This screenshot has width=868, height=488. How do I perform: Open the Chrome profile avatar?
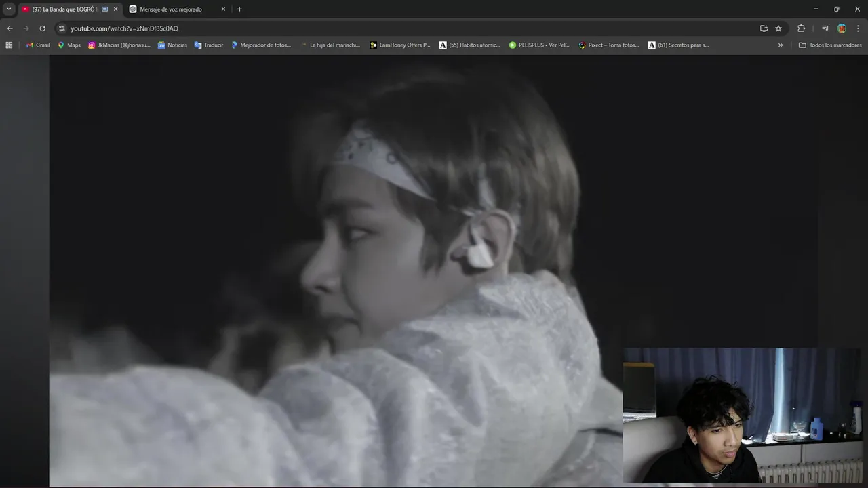point(842,28)
